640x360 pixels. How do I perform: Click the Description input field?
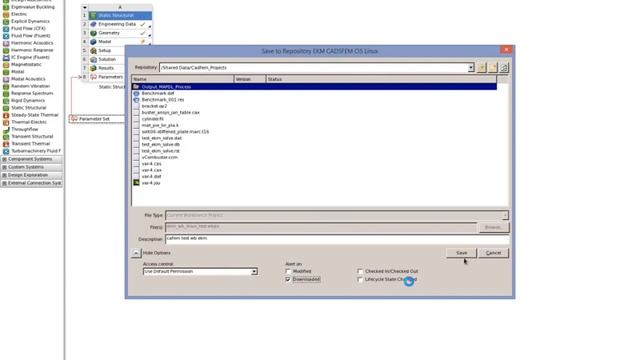coord(337,239)
